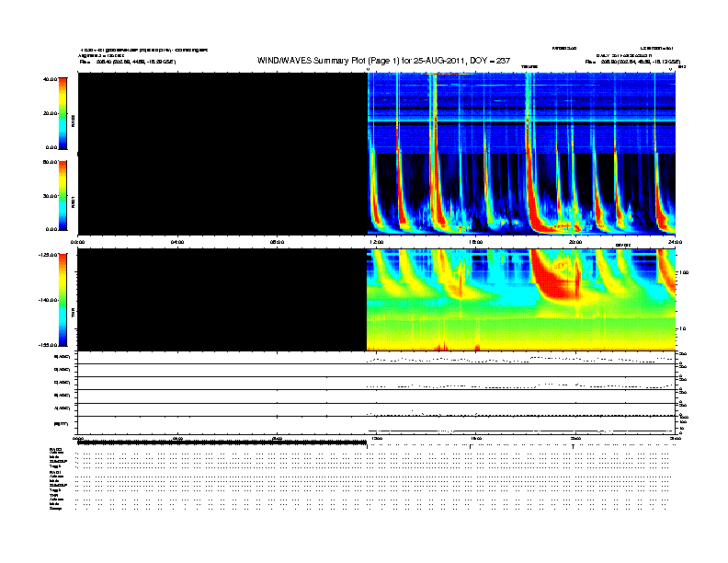Click the 30.00 label on RAD1 scale

tap(50, 196)
